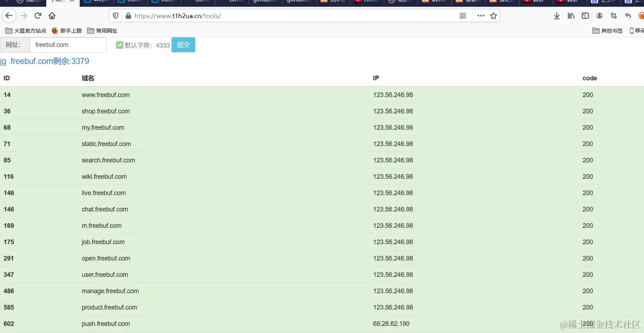Select job.freebuf.com domain cell
The width and height of the screenshot is (644, 333).
[x=103, y=242]
